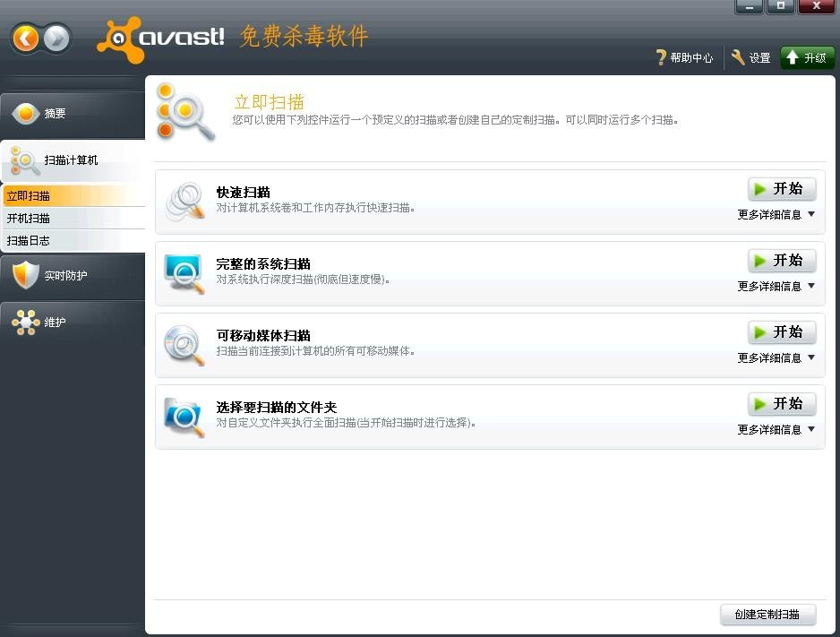
Task: Select 扫描日志 in the sidebar
Action: pos(74,241)
